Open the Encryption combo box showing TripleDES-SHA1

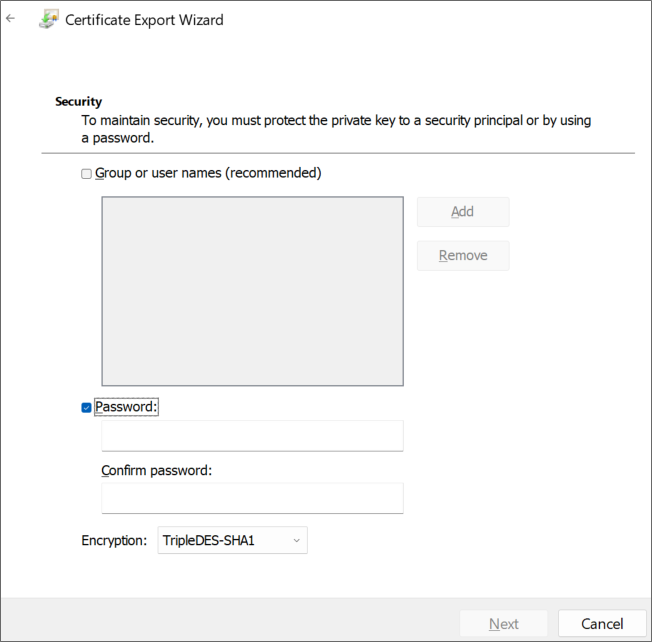click(x=224, y=541)
